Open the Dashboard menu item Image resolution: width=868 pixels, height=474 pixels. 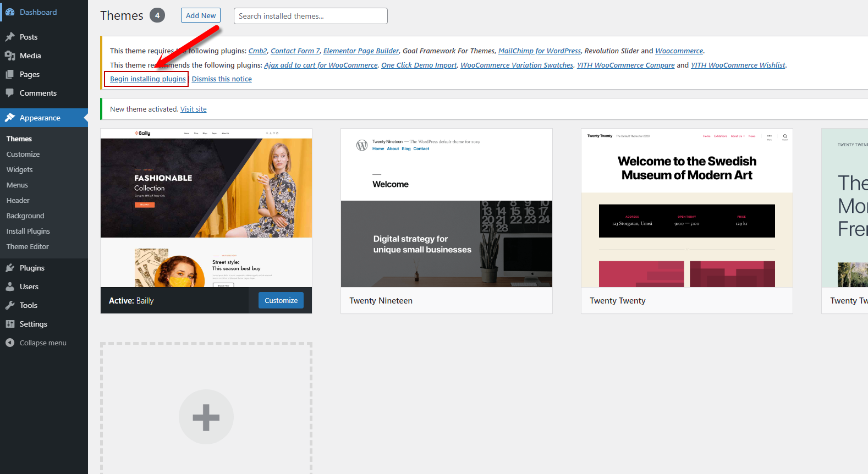click(x=44, y=12)
